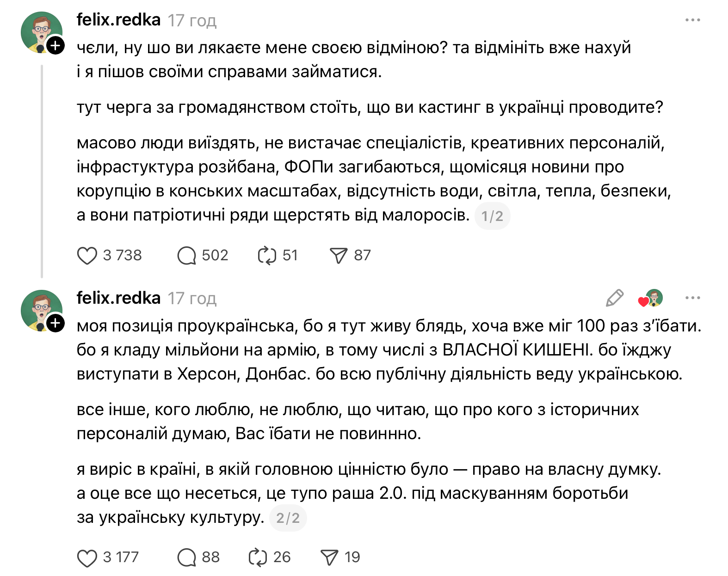Click plus badge on second post avatar

coord(56,323)
